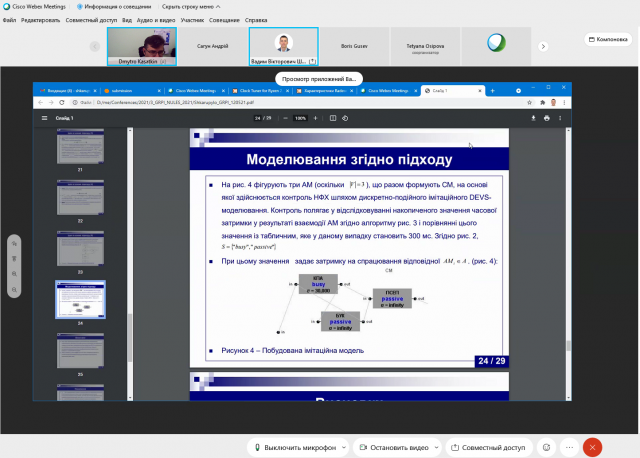The height and width of the screenshot is (458, 640).
Task: Bookmark page with star icon
Action: coord(529,102)
